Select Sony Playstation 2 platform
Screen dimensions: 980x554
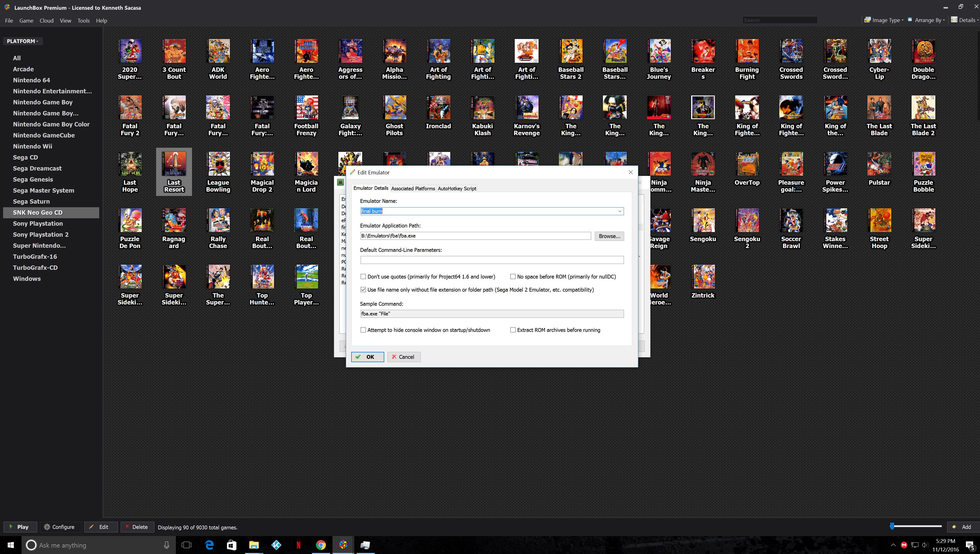coord(41,234)
